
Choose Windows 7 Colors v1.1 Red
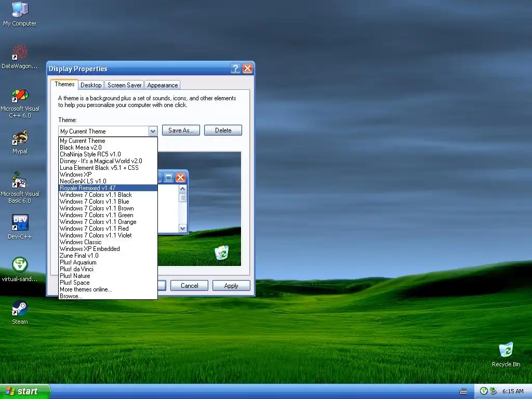108,229
